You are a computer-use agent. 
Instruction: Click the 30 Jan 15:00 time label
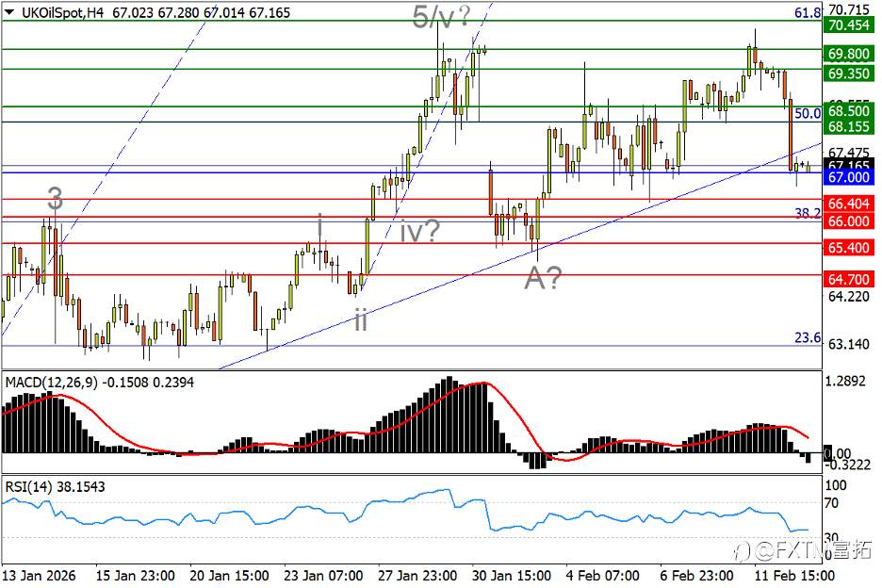(511, 576)
